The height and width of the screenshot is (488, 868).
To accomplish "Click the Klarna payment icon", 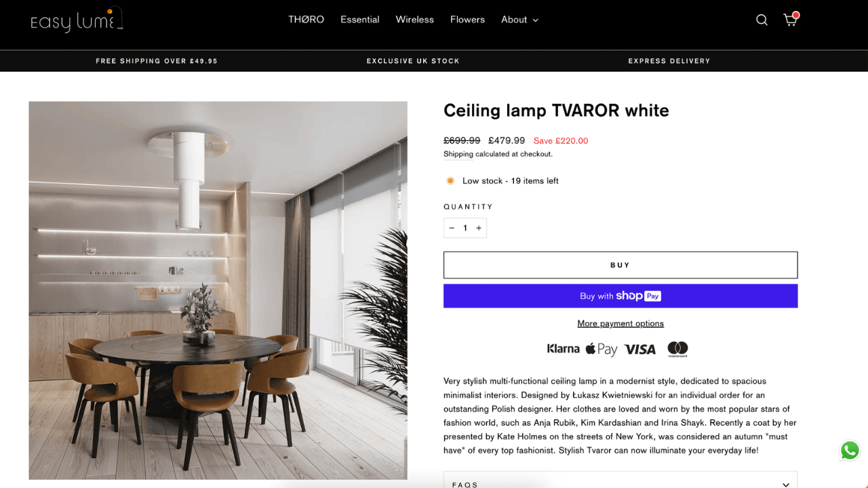I will [x=563, y=349].
